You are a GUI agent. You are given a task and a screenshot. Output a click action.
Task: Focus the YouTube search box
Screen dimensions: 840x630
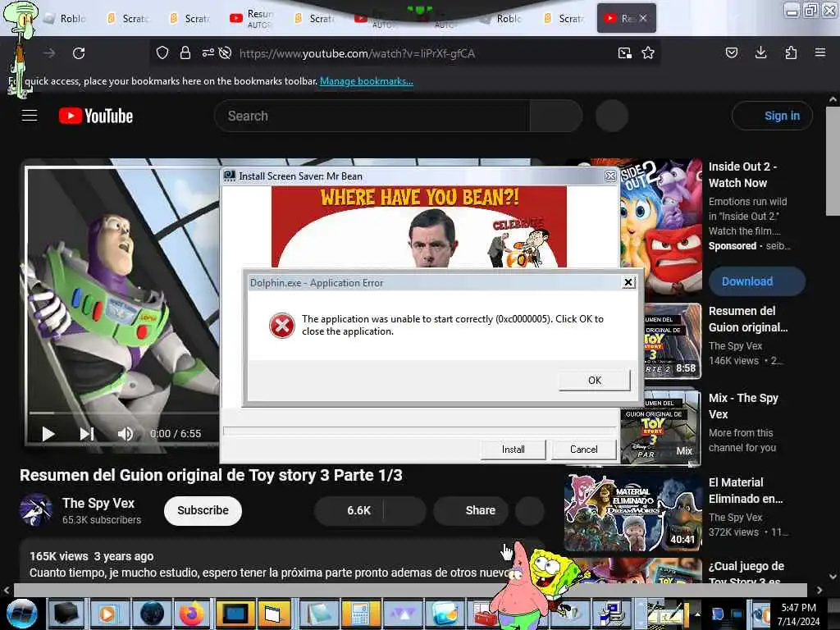[x=372, y=116]
